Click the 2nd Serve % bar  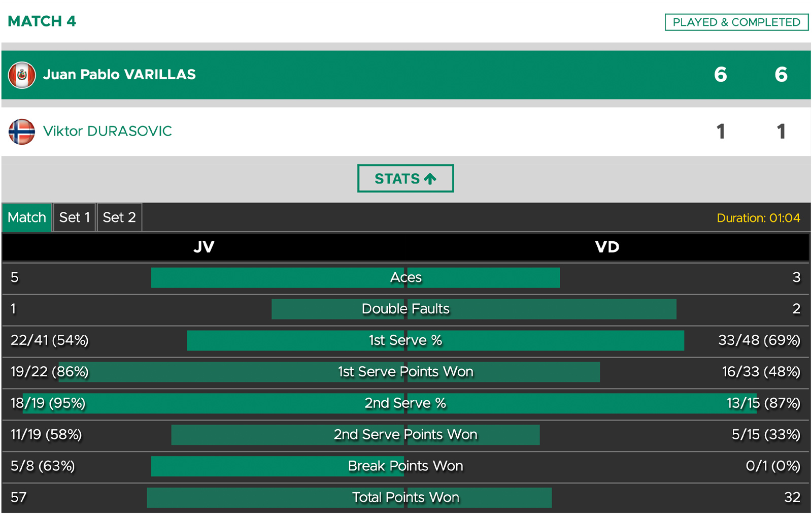point(390,403)
